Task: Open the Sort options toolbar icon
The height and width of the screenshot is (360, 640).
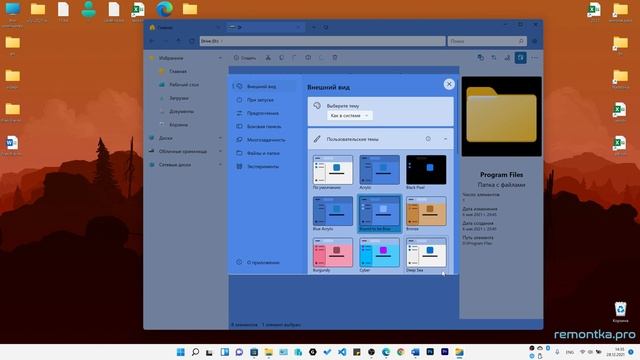Action: 494,58
